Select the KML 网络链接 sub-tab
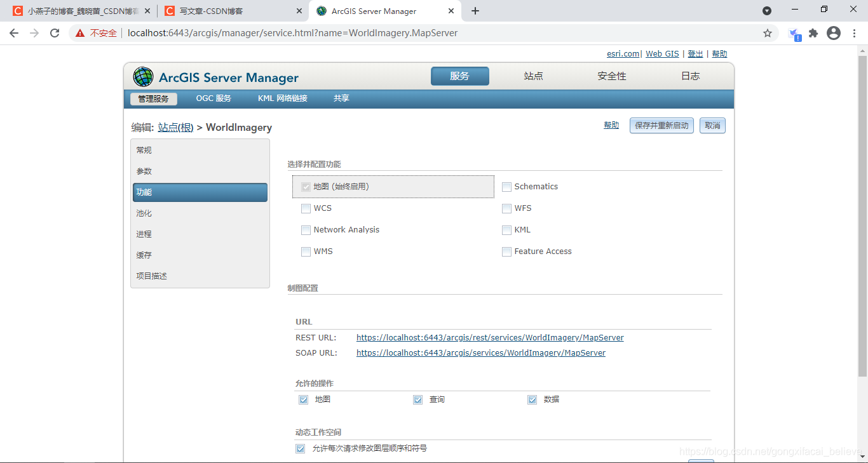This screenshot has height=463, width=868. click(283, 98)
